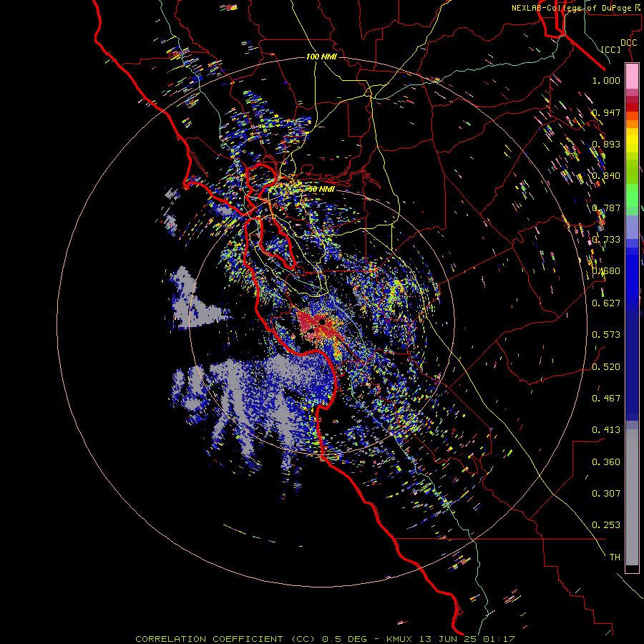
Task: Click the 0.307 legend value
Action: click(x=606, y=494)
